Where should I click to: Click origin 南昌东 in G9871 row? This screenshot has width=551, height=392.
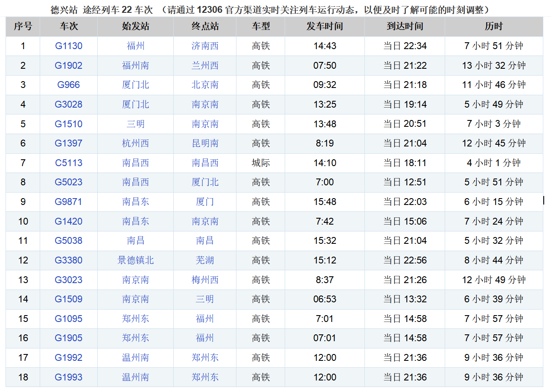(x=136, y=202)
